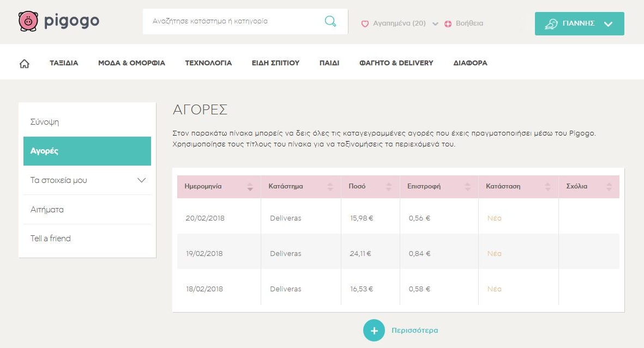The height and width of the screenshot is (348, 644).
Task: Click the Επιστροφή column header
Action: (x=439, y=187)
